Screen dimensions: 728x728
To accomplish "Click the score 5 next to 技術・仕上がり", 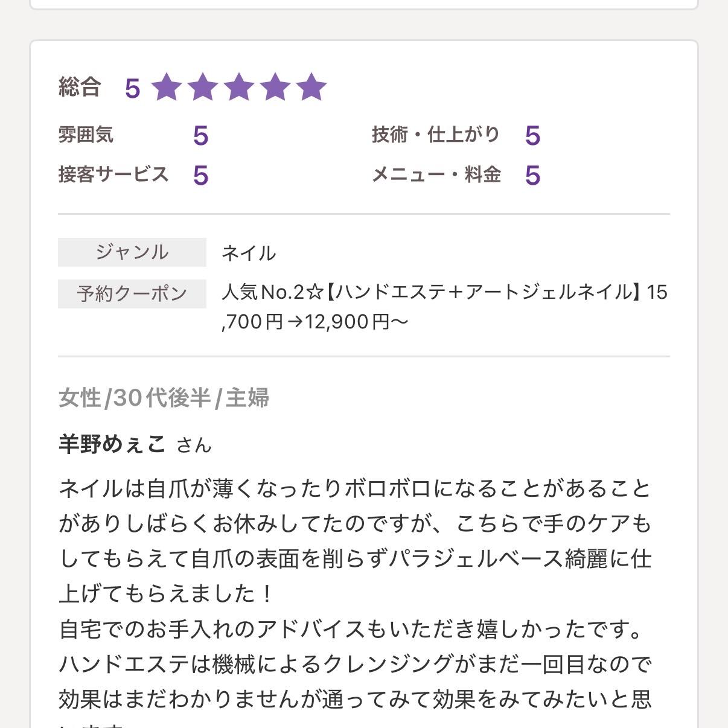I will point(532,136).
